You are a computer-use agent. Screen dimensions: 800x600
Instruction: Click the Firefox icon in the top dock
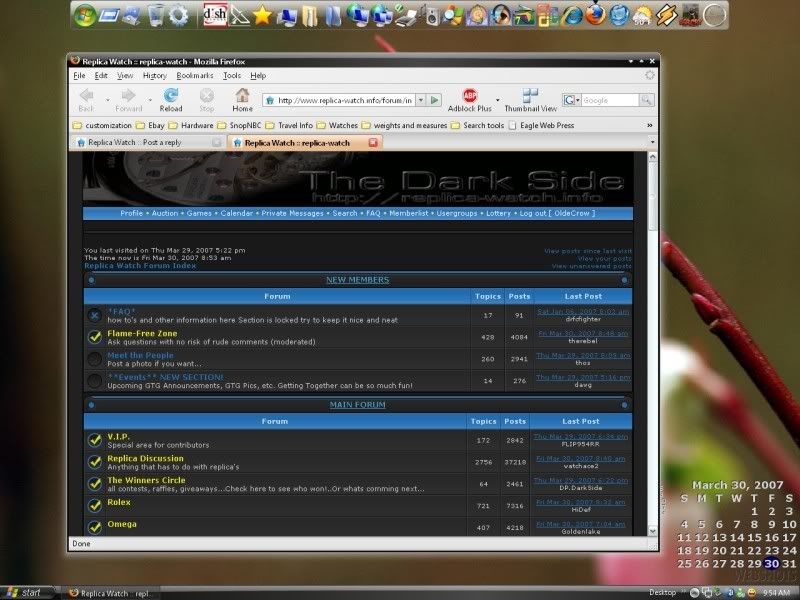pos(595,15)
